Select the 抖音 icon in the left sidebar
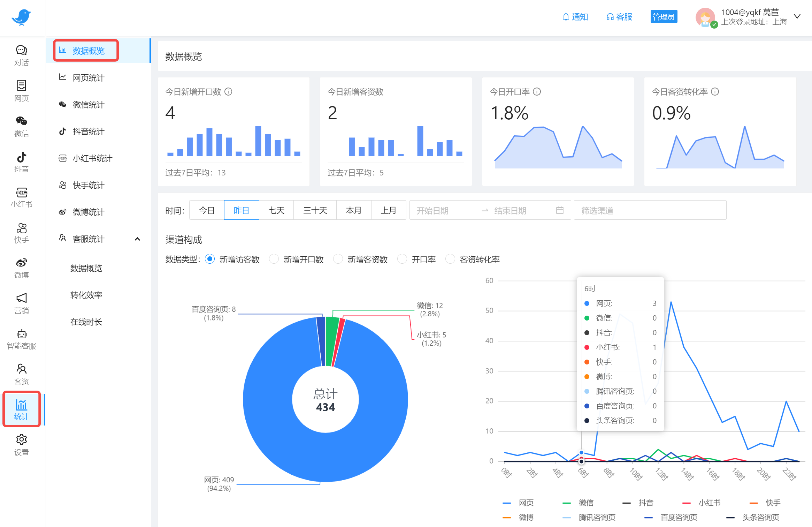This screenshot has height=527, width=812. [21, 161]
